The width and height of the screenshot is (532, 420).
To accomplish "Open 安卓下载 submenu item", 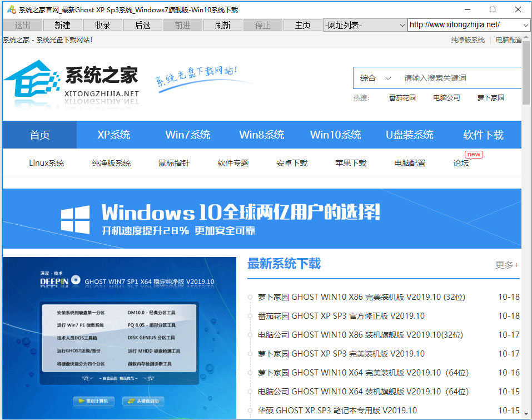I will click(x=292, y=163).
